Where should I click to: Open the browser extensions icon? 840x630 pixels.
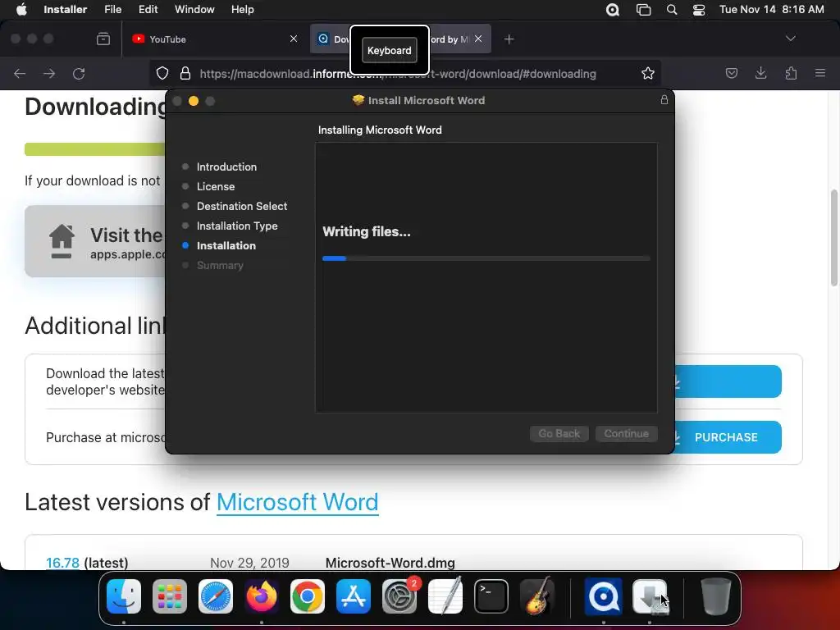tap(791, 73)
